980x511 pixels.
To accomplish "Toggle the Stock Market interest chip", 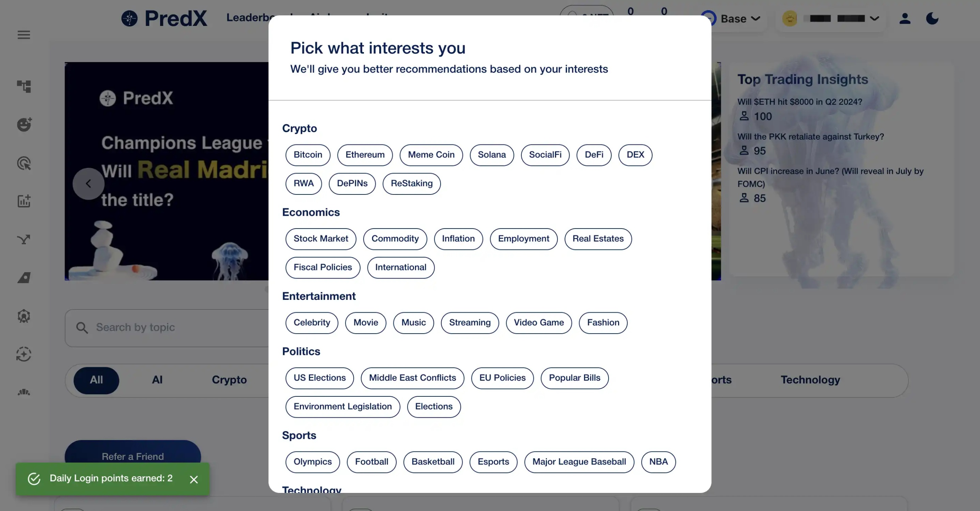I will click(321, 239).
